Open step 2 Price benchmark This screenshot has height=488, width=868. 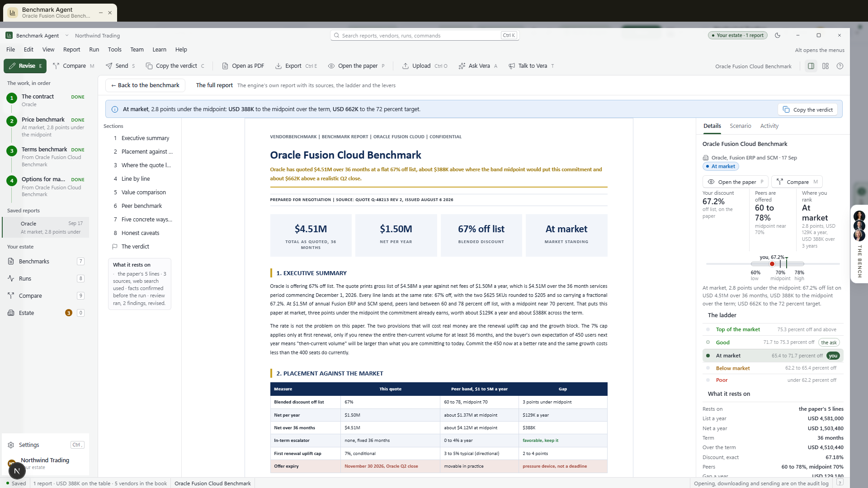pyautogui.click(x=46, y=127)
